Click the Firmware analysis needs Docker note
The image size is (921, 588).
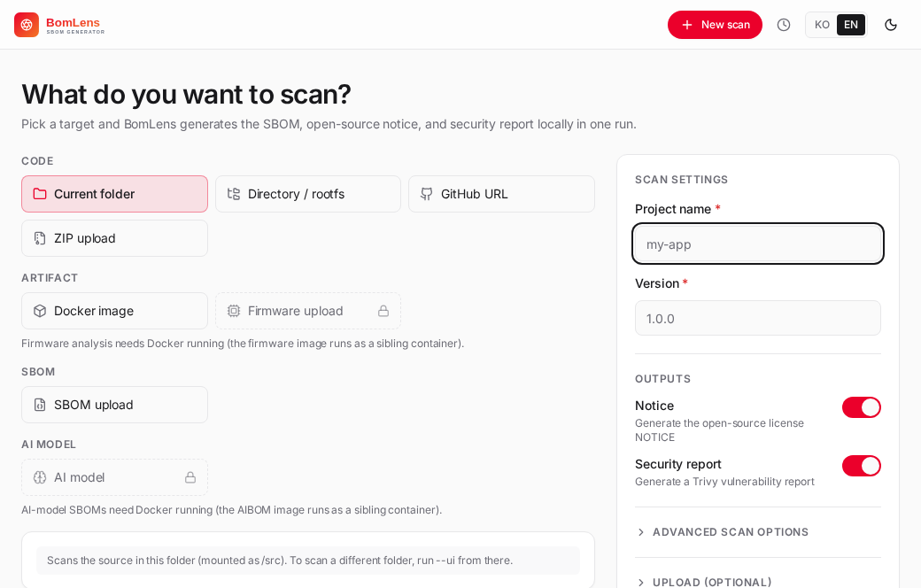(x=243, y=343)
